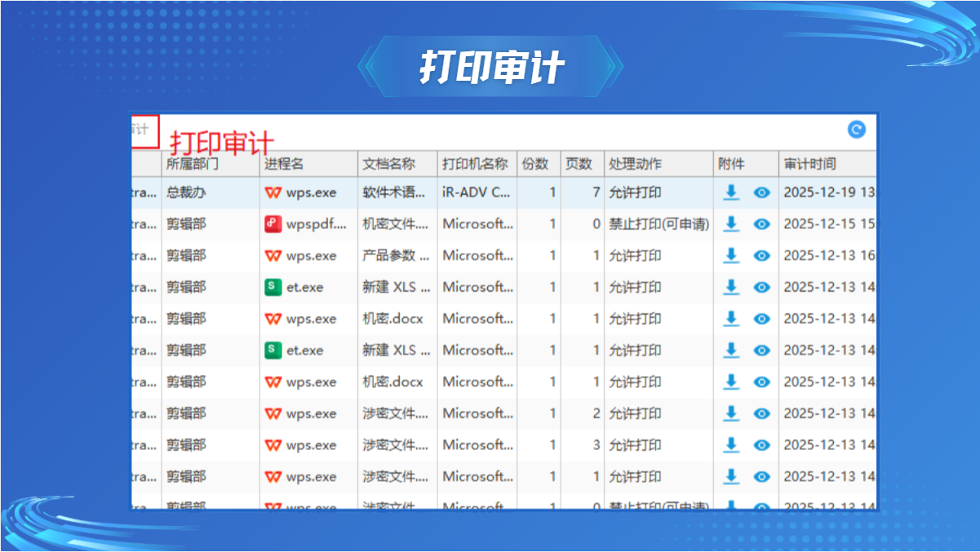Image resolution: width=980 pixels, height=552 pixels.
Task: Select the wpspdf process name cell
Action: 308,223
